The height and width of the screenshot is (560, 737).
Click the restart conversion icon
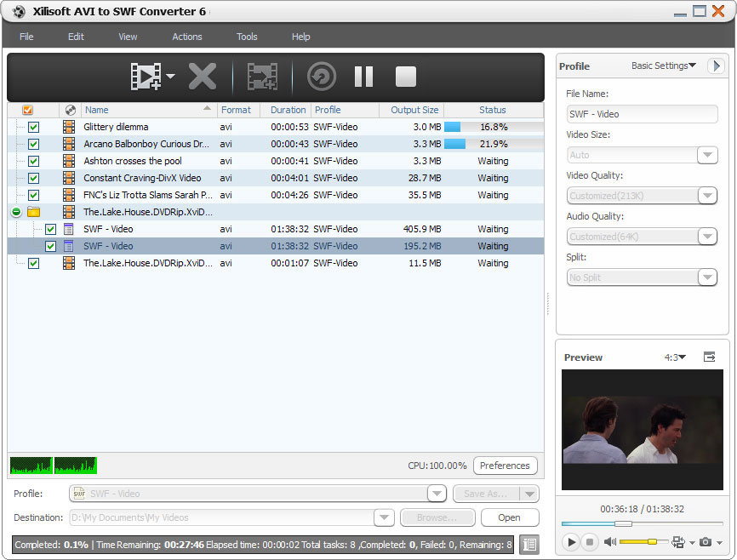[321, 76]
